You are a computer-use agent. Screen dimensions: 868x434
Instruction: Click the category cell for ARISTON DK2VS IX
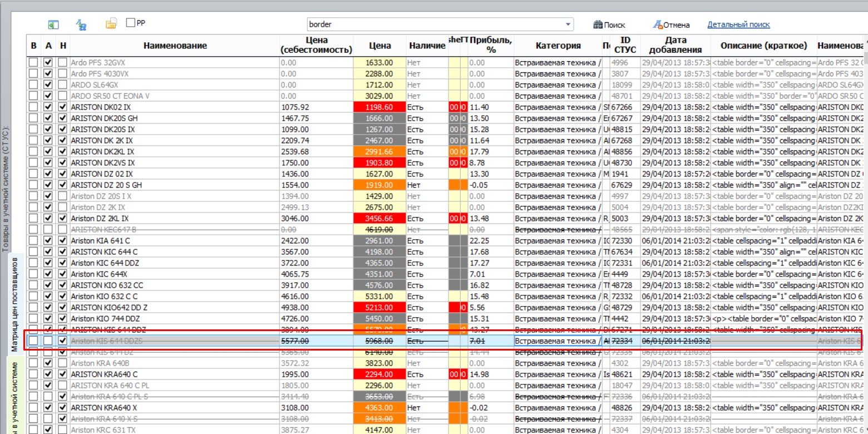click(558, 163)
